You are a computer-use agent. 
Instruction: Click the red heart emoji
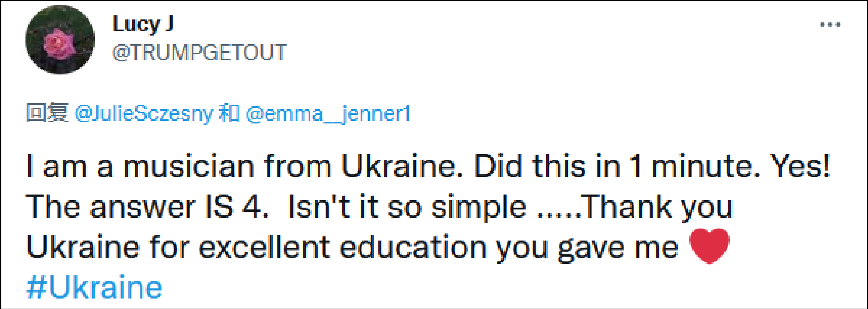(x=709, y=246)
